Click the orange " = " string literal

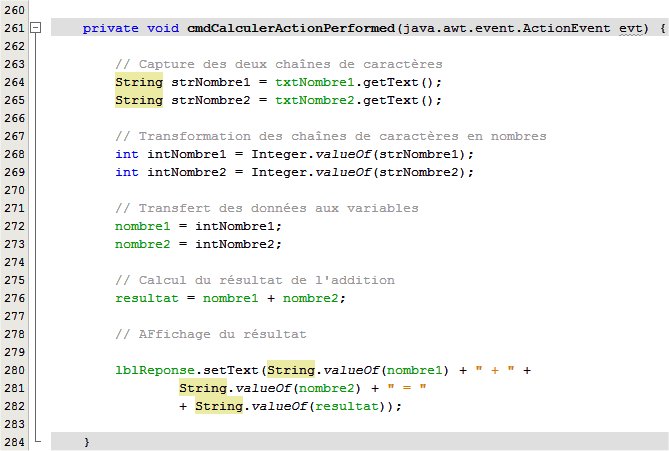(x=407, y=388)
